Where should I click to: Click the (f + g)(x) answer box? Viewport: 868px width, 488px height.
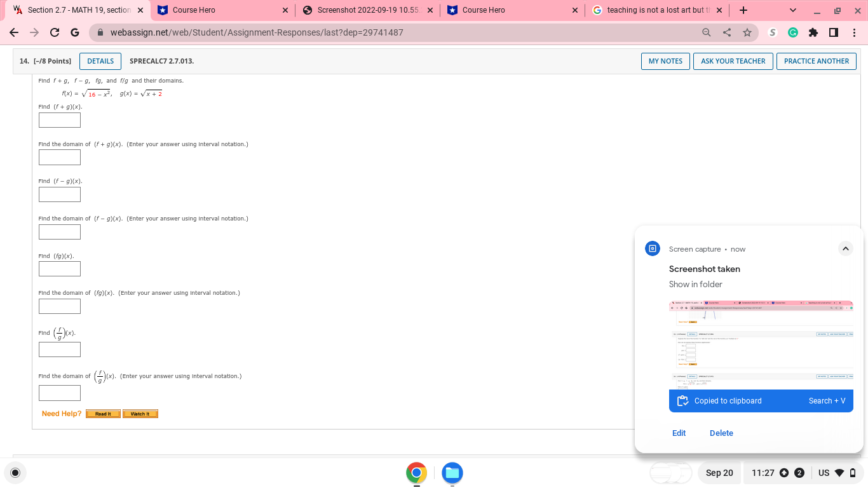60,120
